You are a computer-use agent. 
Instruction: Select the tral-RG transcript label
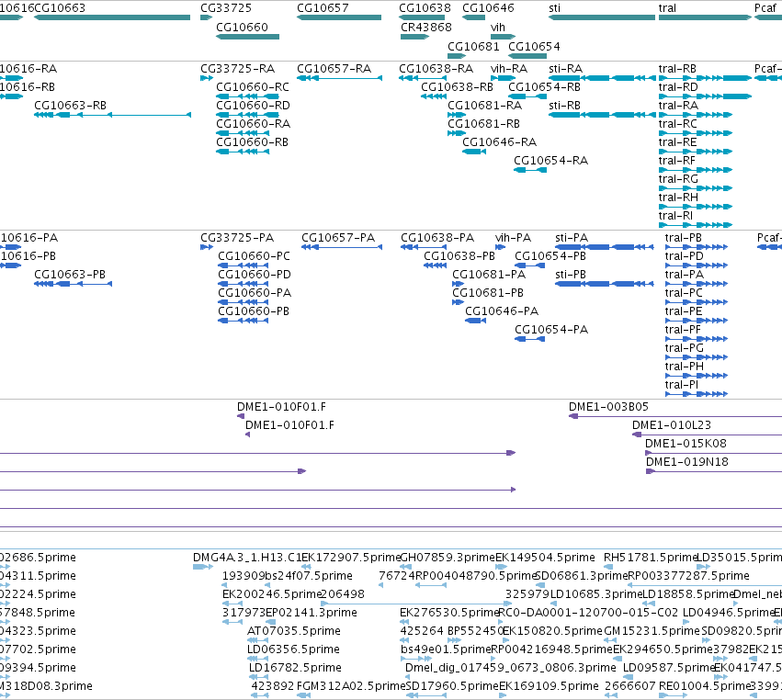pos(678,179)
